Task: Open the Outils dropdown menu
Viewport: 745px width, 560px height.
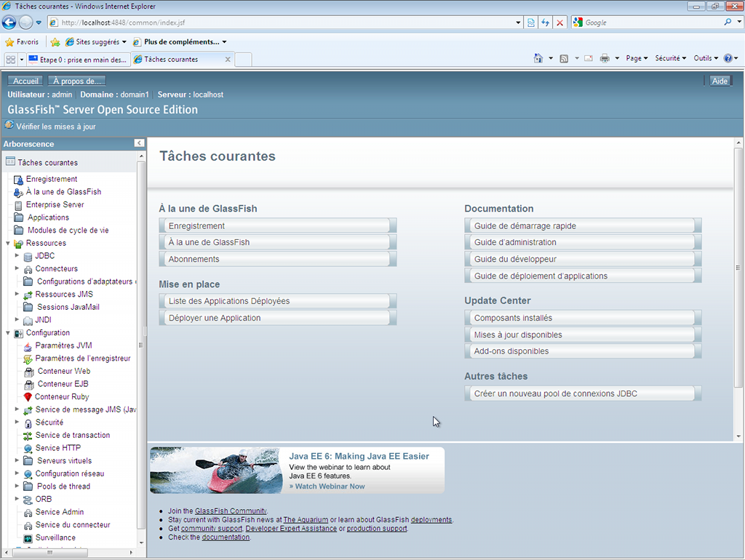Action: pos(706,58)
